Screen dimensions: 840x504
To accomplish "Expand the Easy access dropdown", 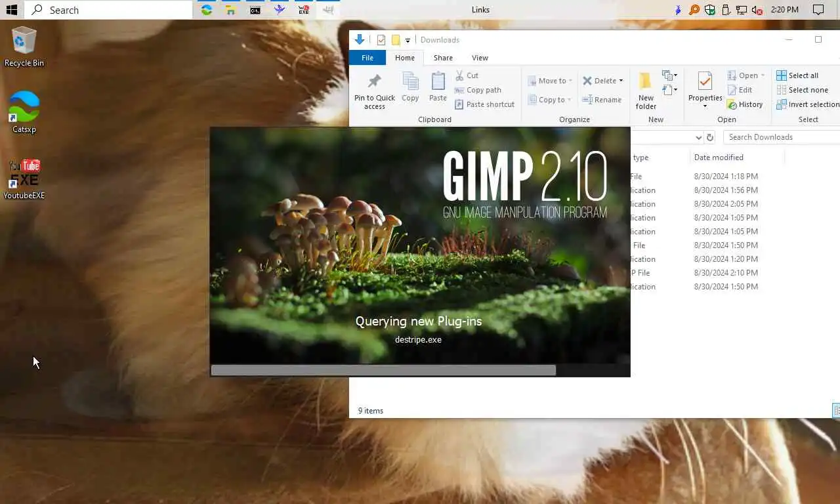I will (x=670, y=90).
